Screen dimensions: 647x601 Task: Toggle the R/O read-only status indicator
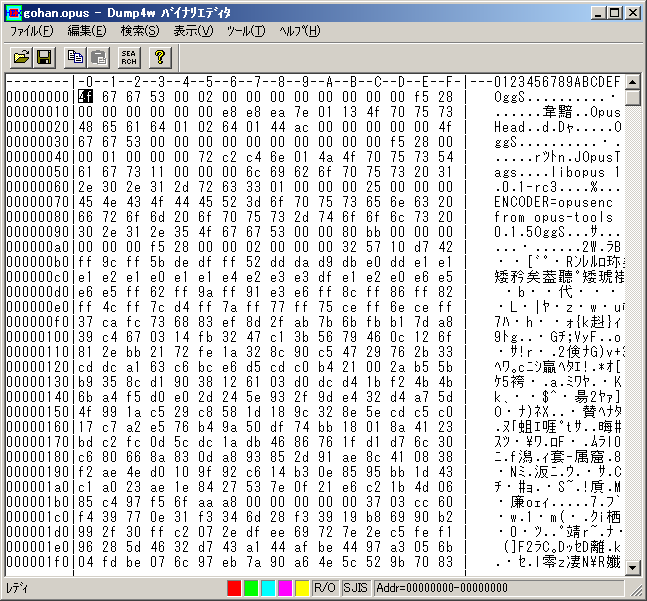(325, 588)
